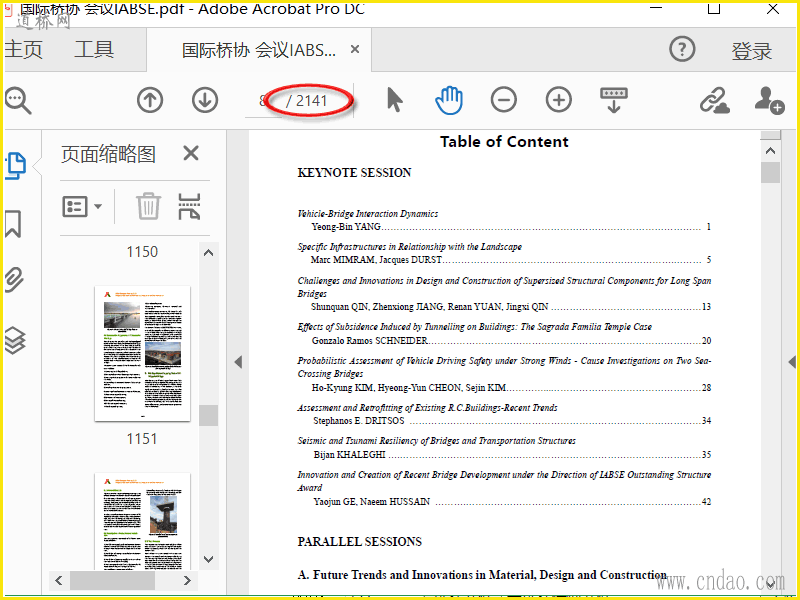Activate the hand pan tool
Screen dimensions: 800x600
pyautogui.click(x=449, y=100)
